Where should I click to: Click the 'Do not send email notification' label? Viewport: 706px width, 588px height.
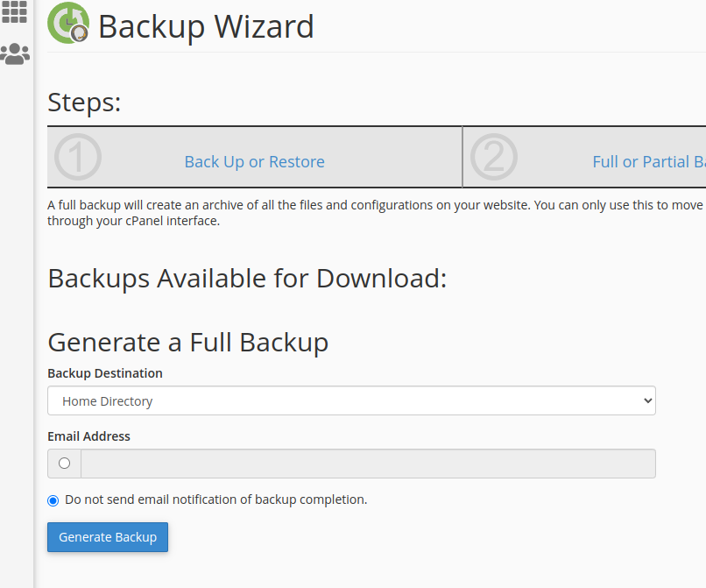(x=216, y=499)
